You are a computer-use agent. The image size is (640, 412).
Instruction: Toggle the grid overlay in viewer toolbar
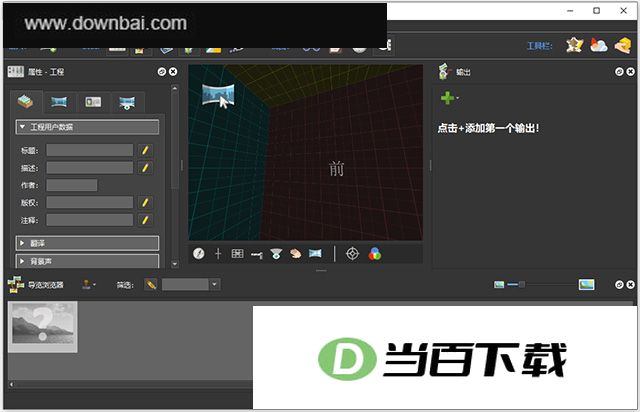[x=237, y=254]
